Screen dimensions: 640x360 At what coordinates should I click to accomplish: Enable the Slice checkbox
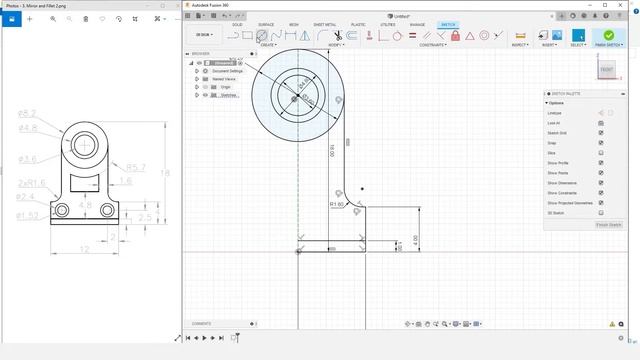coord(601,153)
